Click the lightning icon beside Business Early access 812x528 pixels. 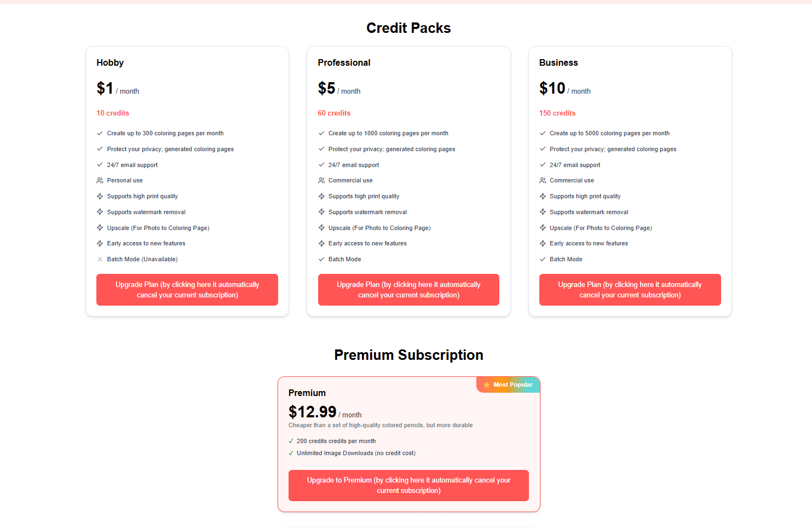[x=543, y=244]
